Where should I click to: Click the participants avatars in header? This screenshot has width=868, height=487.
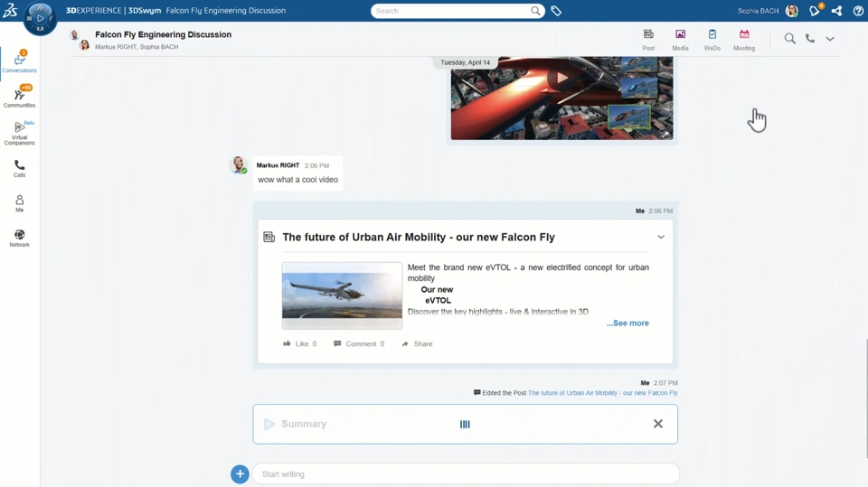click(x=80, y=40)
